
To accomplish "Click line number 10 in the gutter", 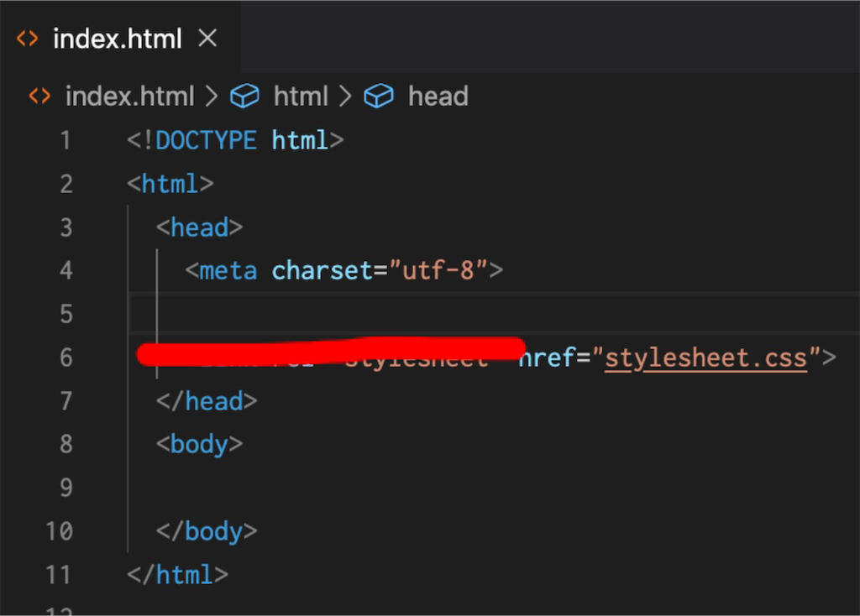I will [59, 531].
